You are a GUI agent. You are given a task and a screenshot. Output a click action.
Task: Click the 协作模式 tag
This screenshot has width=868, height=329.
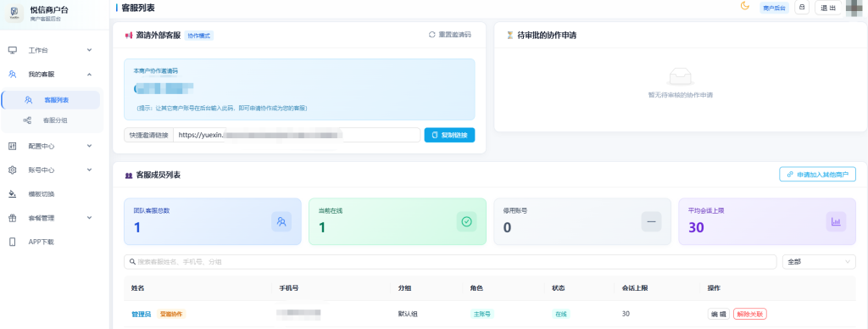pos(199,36)
